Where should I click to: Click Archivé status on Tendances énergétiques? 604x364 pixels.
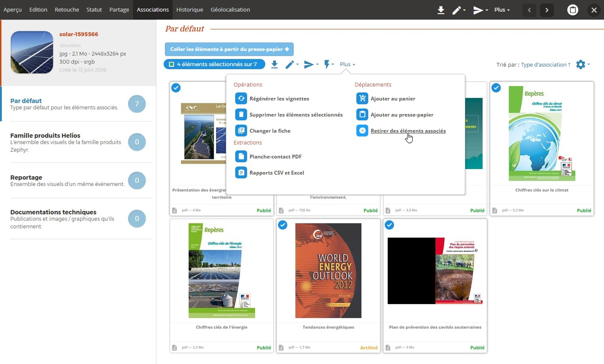369,347
